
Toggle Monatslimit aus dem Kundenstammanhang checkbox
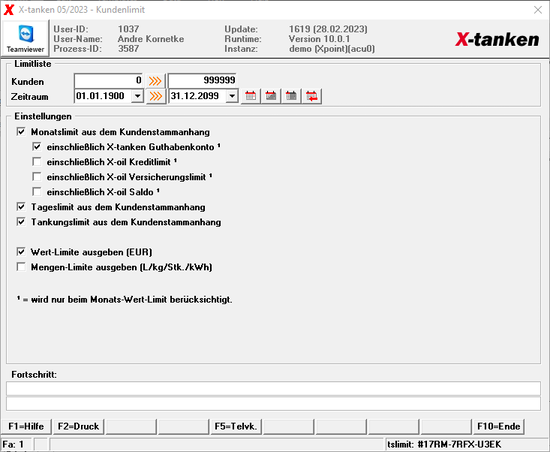pos(21,131)
